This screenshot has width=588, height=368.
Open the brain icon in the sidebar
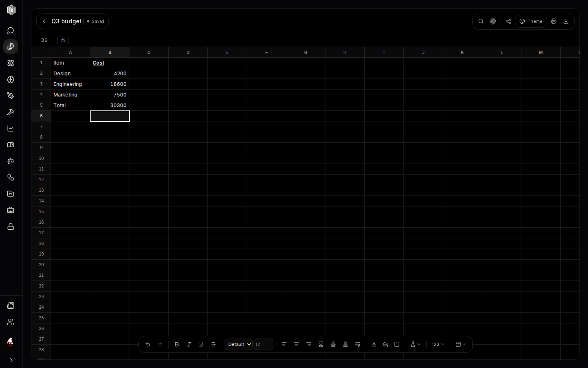tap(11, 80)
